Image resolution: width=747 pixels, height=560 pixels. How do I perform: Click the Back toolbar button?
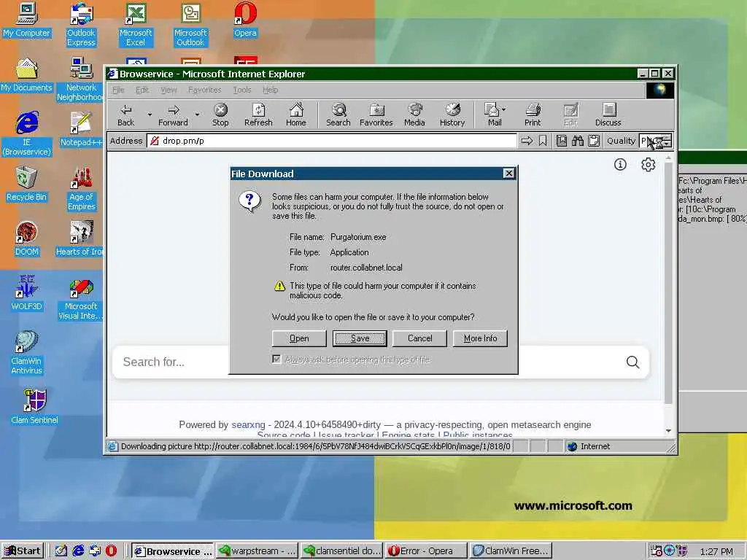tap(125, 114)
